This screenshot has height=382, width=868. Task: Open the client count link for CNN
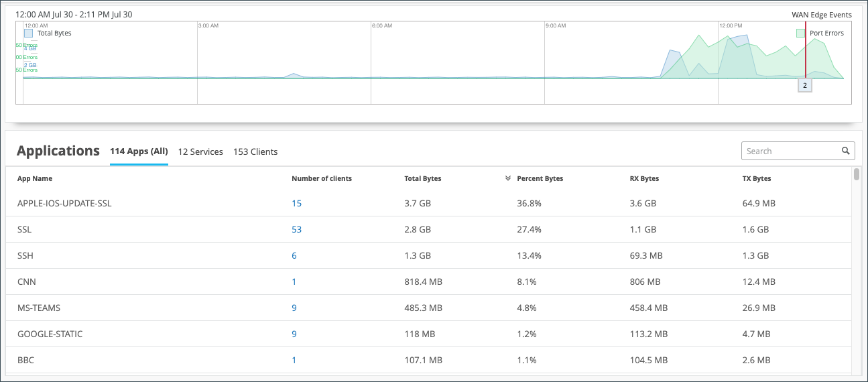click(294, 281)
